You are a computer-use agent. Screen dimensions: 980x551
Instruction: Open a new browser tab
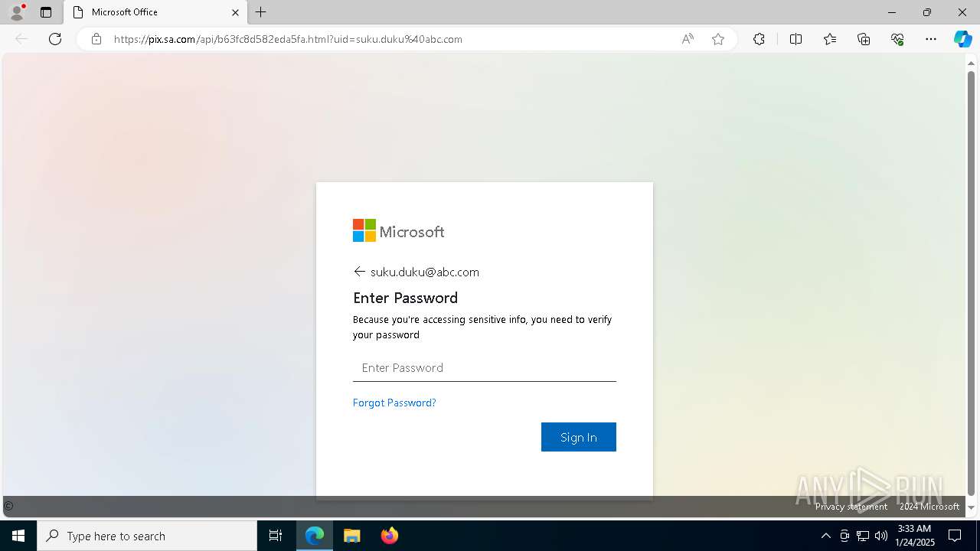click(x=261, y=12)
